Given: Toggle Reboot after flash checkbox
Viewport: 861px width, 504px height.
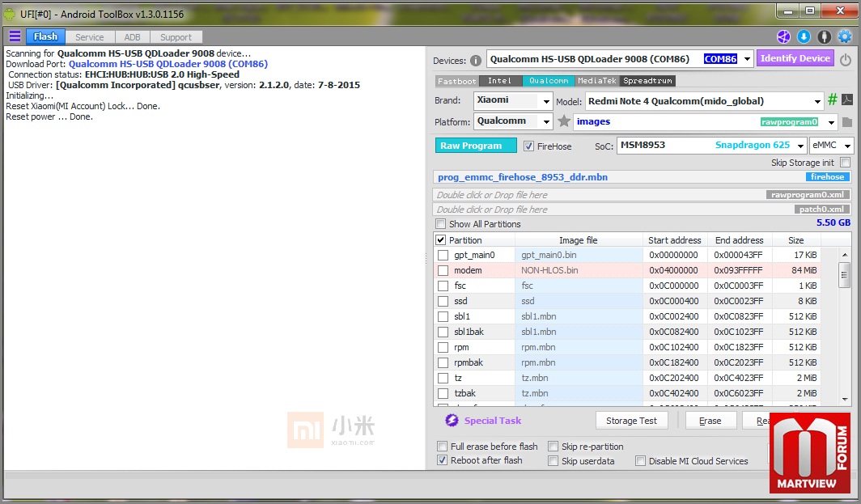Looking at the screenshot, I should 442,460.
